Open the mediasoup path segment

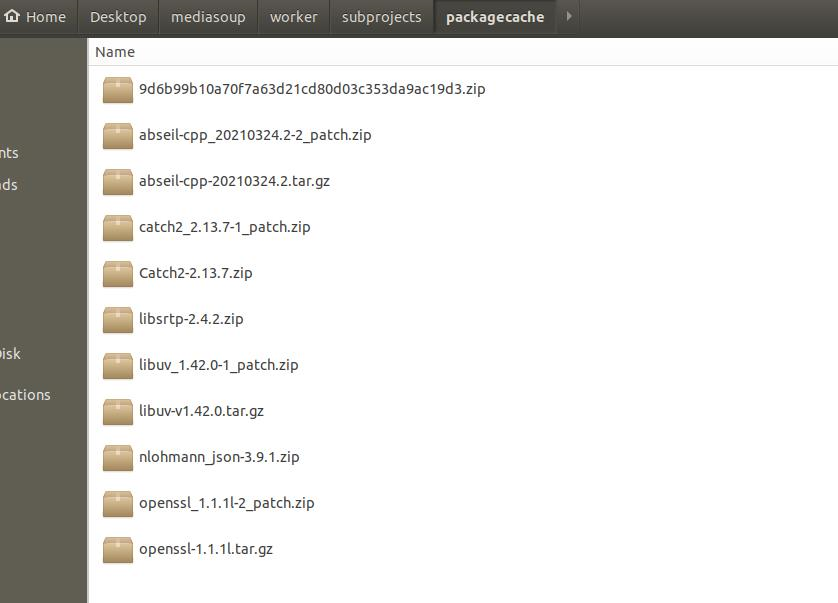click(x=208, y=17)
